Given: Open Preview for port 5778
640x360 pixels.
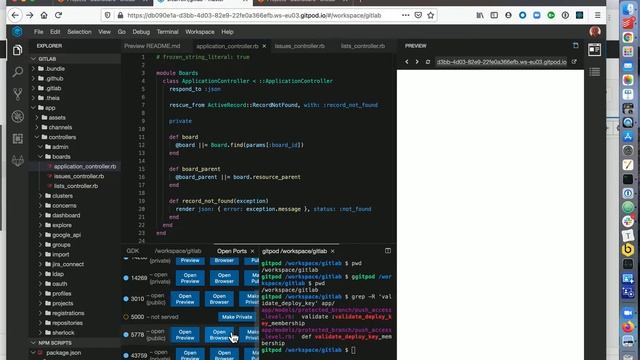Looking at the screenshot, I should pos(185,335).
